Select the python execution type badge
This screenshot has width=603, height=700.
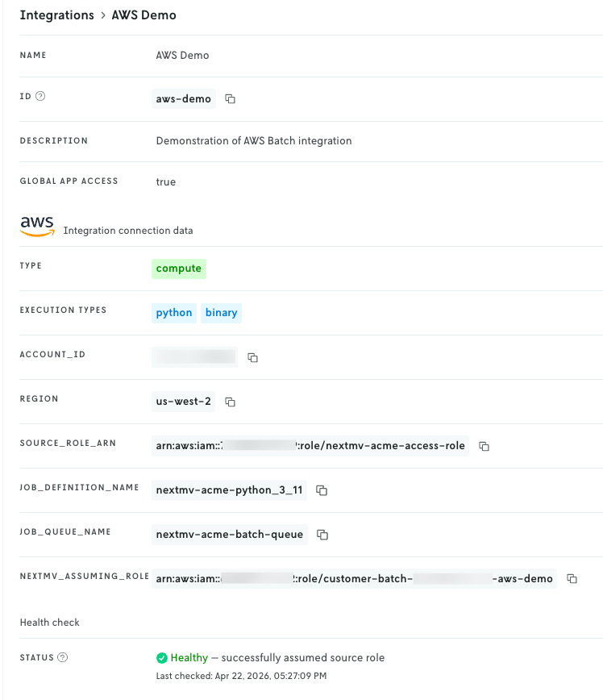173,313
